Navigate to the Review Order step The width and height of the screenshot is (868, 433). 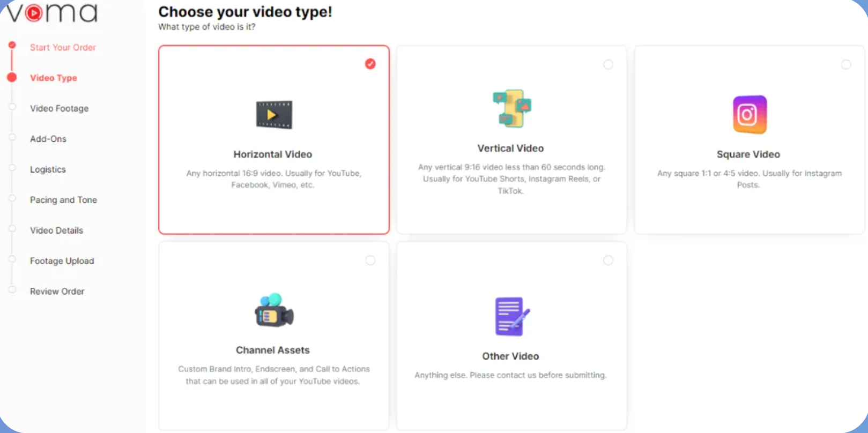pyautogui.click(x=57, y=292)
